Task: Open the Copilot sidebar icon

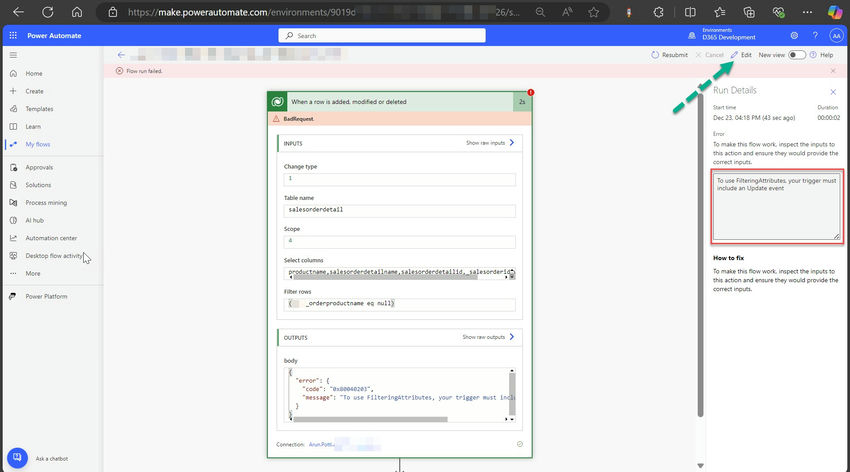Action: click(835, 12)
